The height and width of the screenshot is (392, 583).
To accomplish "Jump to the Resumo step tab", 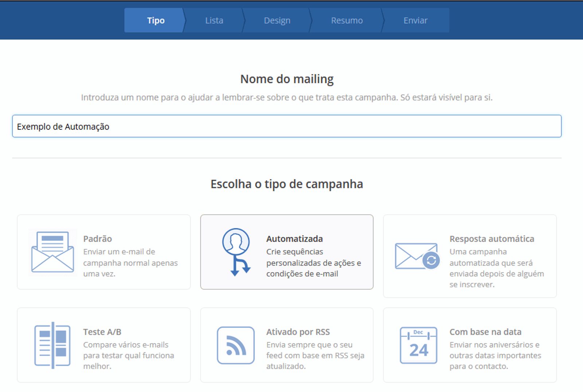I will tap(347, 20).
